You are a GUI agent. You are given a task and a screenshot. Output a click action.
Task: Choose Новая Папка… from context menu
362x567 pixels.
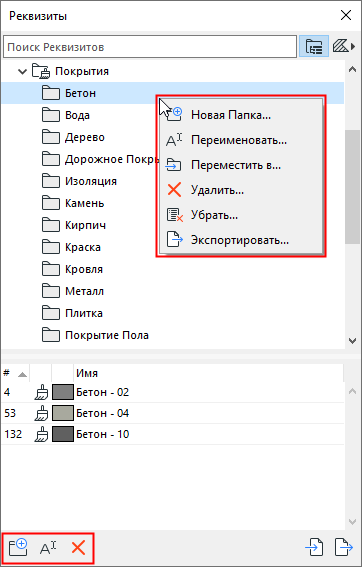tap(241, 115)
